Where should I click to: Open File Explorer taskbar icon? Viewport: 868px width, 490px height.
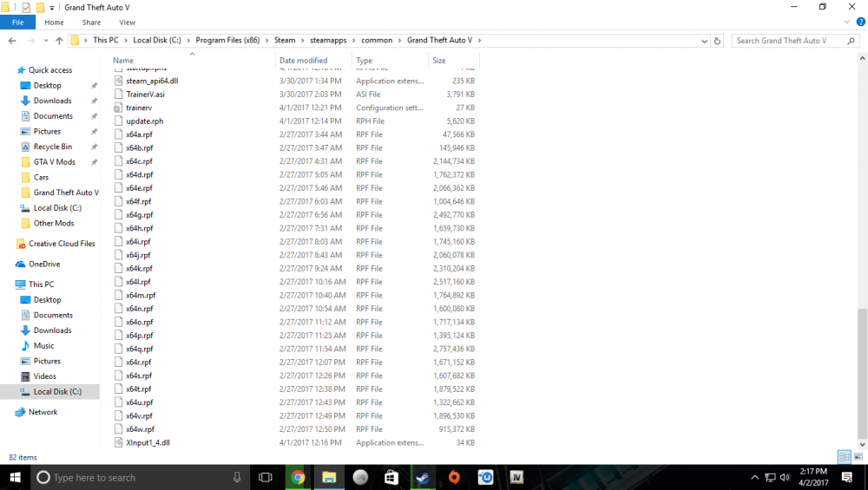pyautogui.click(x=329, y=477)
